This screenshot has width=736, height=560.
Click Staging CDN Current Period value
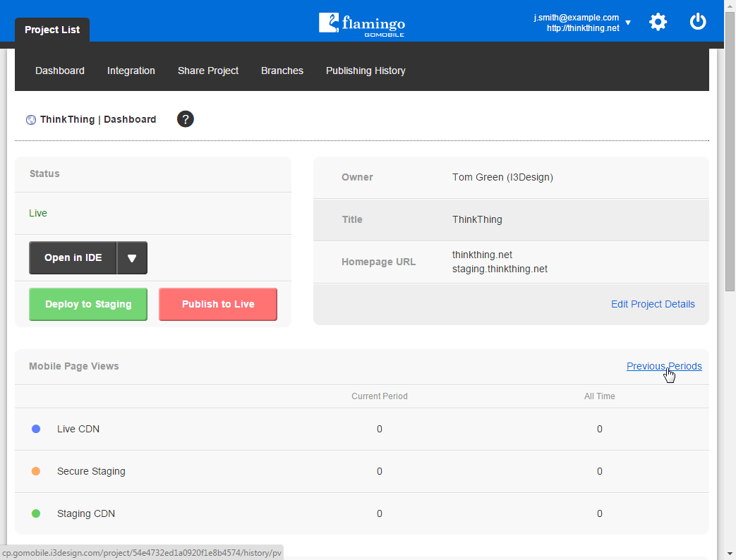(x=380, y=513)
